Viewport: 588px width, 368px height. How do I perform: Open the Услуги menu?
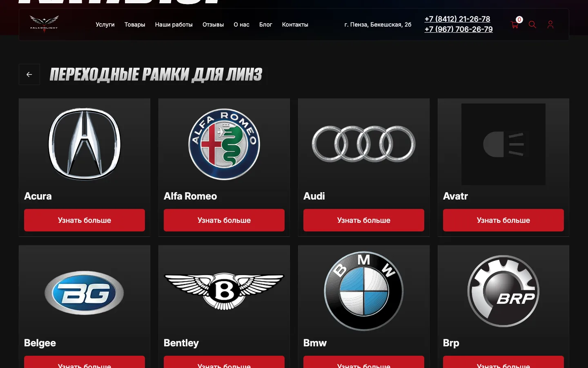105,25
